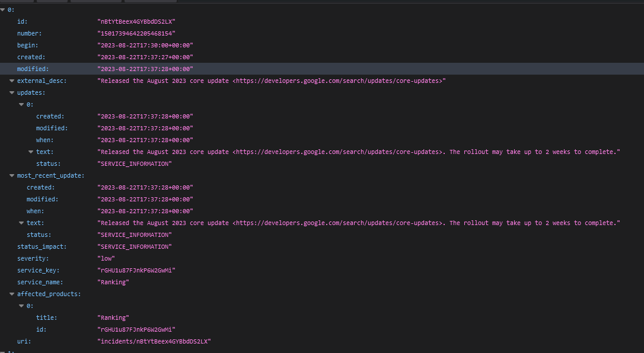644x353 pixels.
Task: Collapse the updates node arrow
Action: 12,93
